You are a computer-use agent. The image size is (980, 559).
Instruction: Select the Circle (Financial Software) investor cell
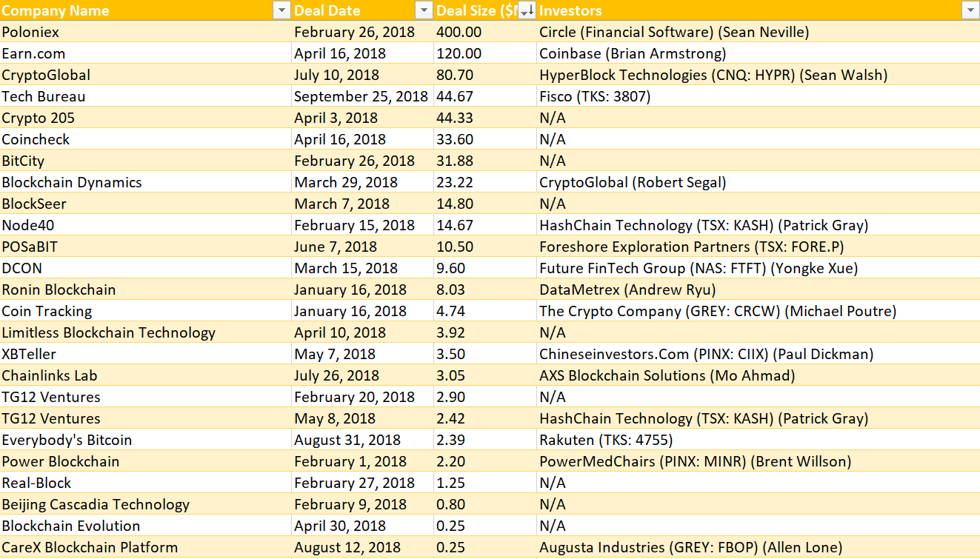[759, 32]
